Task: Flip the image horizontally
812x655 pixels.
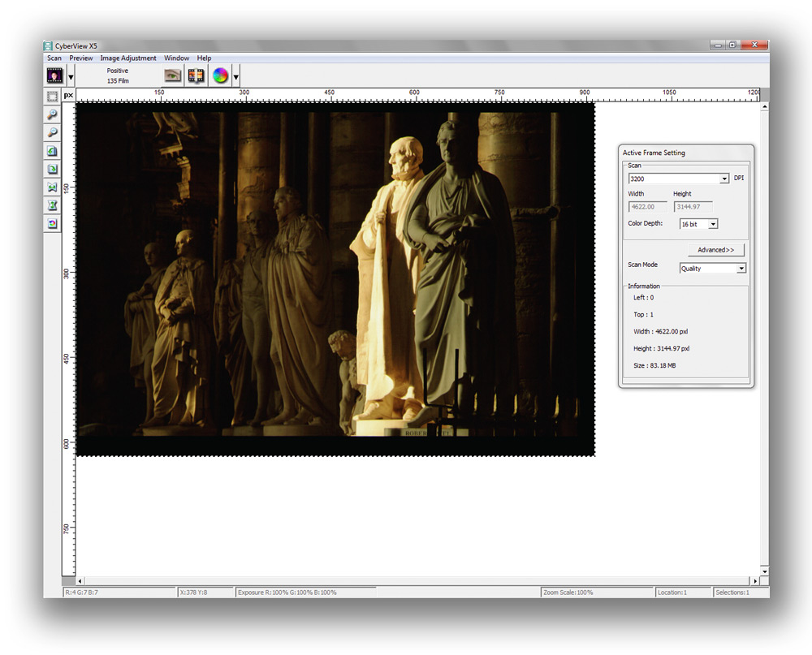Action: click(x=52, y=187)
